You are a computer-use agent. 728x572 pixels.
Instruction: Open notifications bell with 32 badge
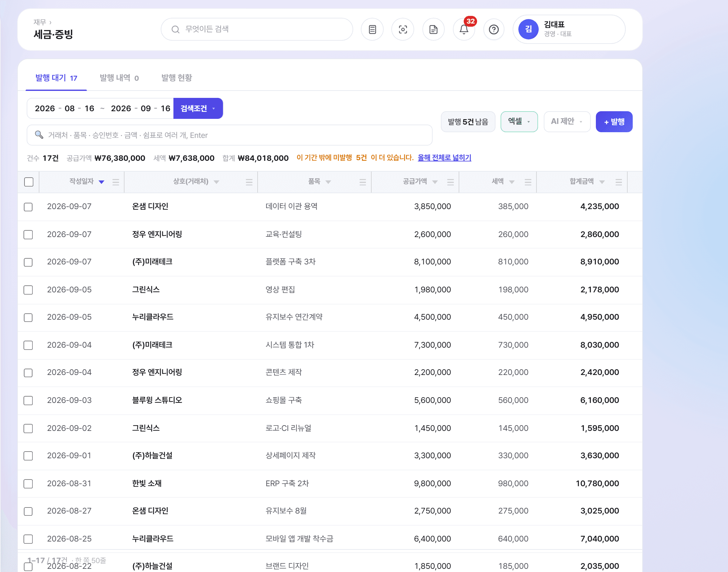[x=464, y=30]
